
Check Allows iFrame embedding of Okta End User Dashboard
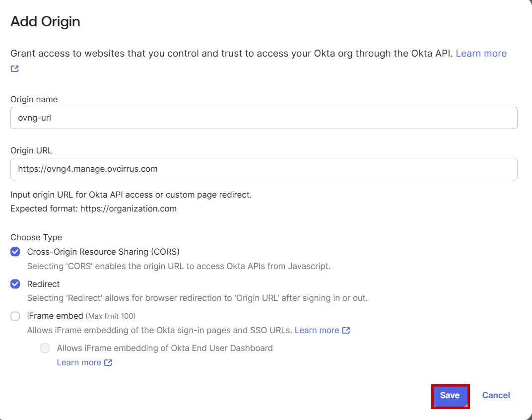pyautogui.click(x=45, y=348)
